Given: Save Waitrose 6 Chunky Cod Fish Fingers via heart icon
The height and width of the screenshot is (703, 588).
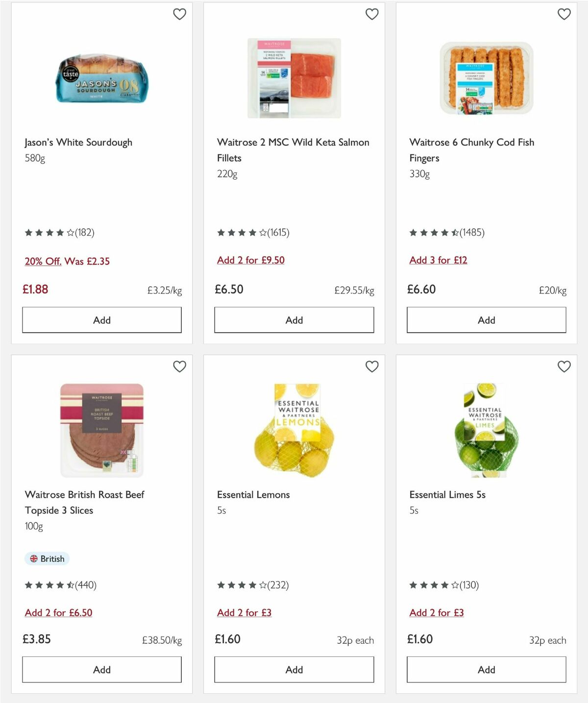Looking at the screenshot, I should click(564, 14).
